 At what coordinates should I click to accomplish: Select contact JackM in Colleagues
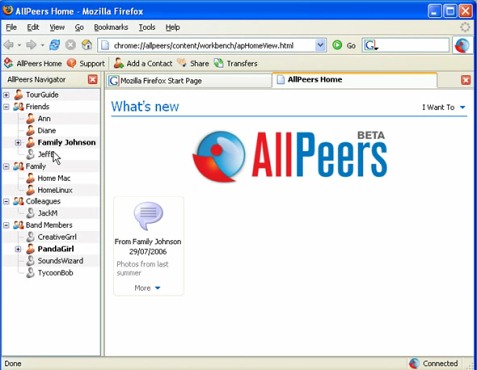47,213
